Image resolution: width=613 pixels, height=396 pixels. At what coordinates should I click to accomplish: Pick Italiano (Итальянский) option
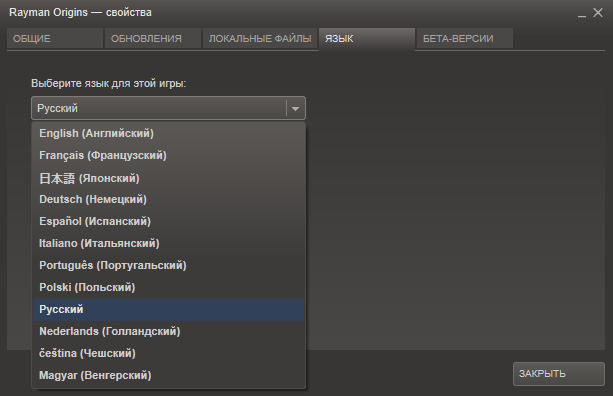(x=168, y=243)
